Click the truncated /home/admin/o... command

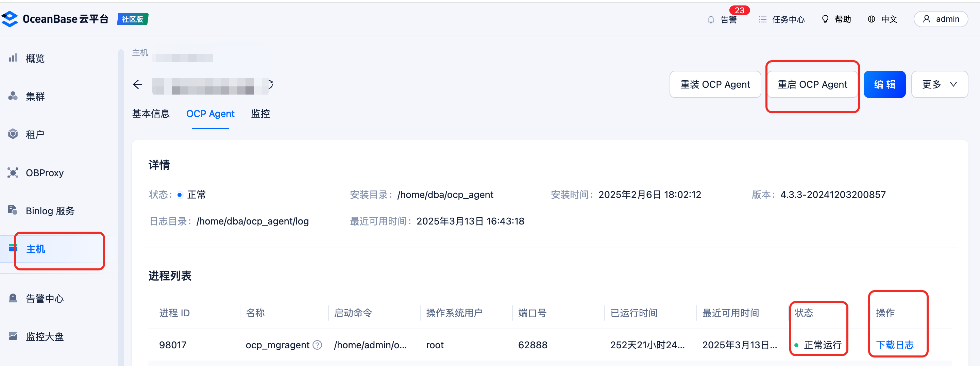point(370,345)
